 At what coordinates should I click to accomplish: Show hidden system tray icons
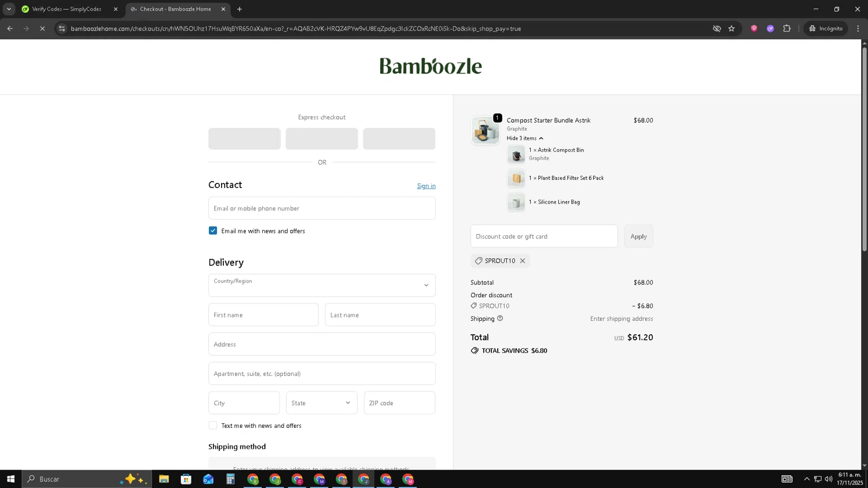coord(807,479)
